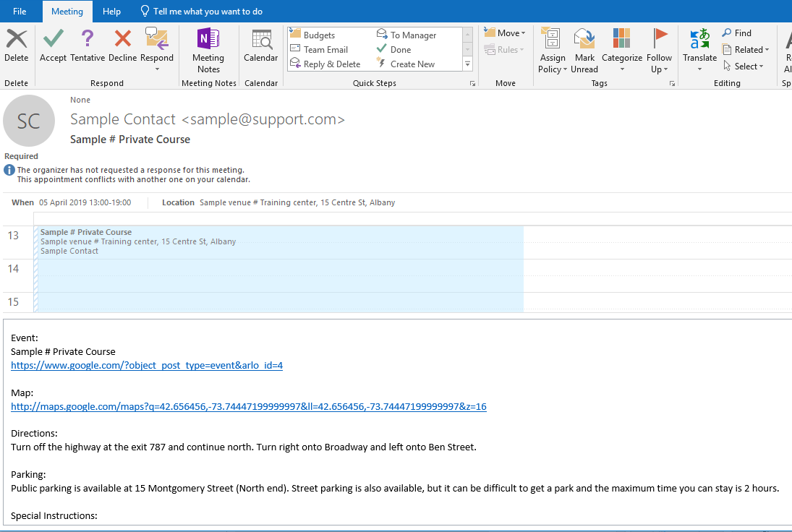Open the Calendar view button
792x532 pixels.
point(260,46)
